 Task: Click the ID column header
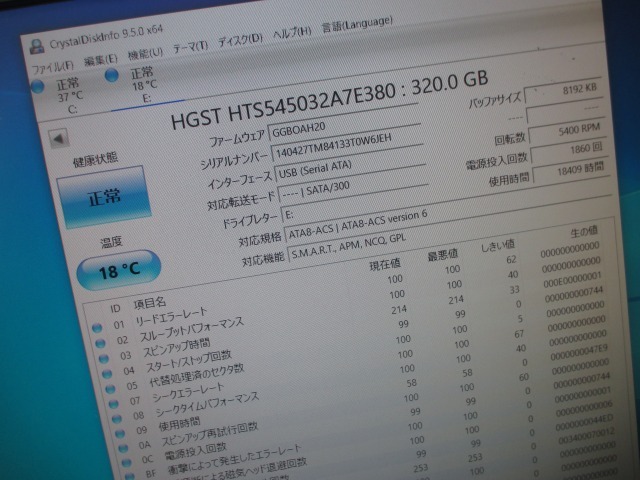click(x=115, y=308)
